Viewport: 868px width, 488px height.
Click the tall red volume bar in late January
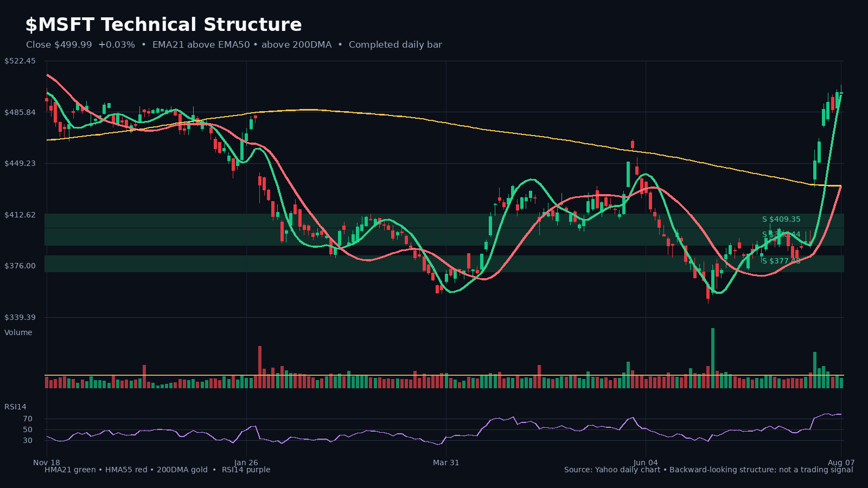click(260, 367)
